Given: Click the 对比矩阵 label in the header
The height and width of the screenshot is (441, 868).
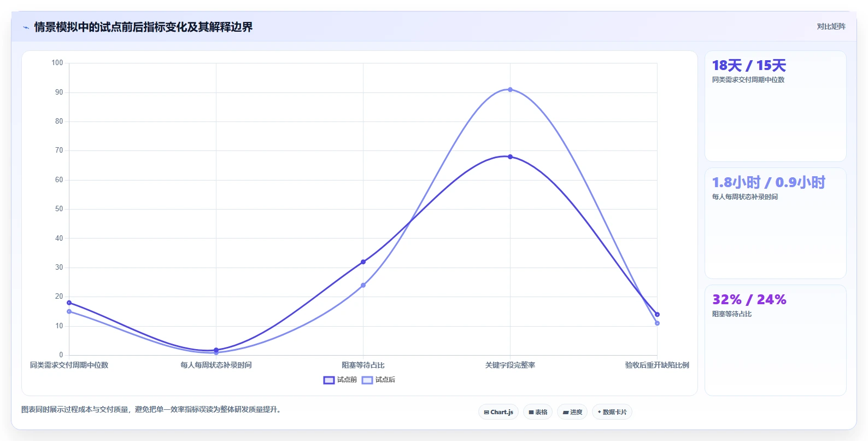Looking at the screenshot, I should click(831, 26).
